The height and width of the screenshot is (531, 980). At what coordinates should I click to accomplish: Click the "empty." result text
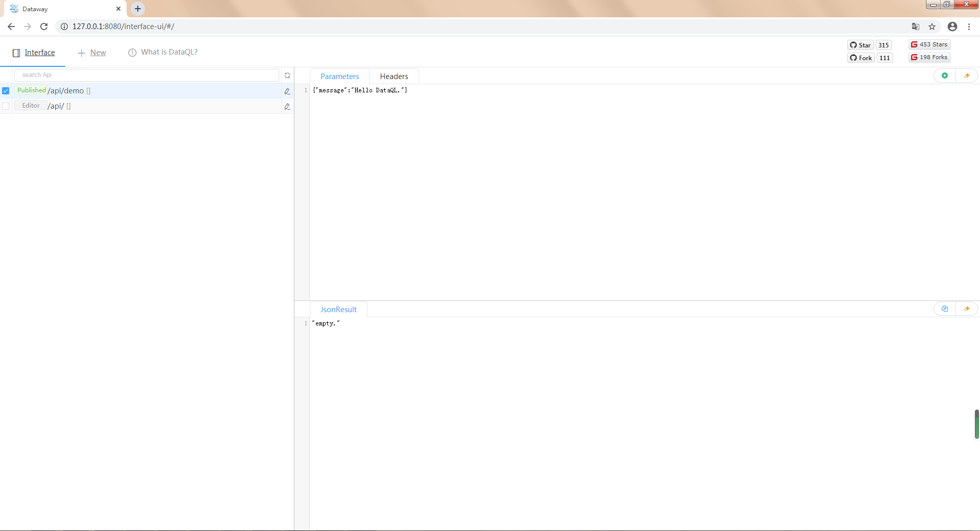[326, 323]
